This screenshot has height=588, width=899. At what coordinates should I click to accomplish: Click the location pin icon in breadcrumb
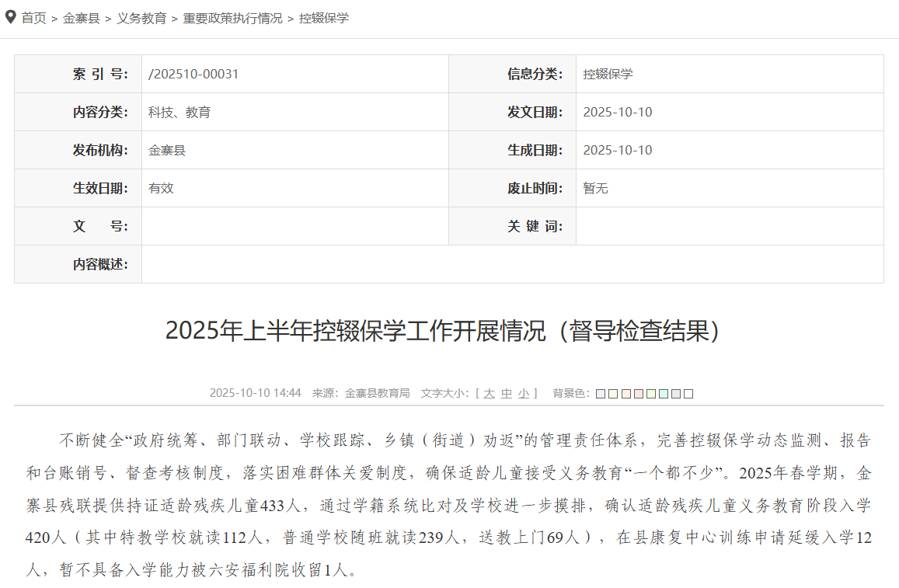(x=10, y=16)
